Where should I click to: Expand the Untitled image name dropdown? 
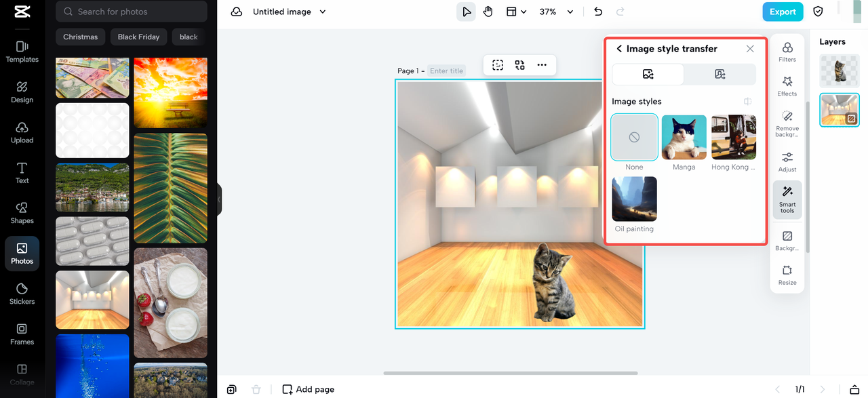[x=323, y=12]
